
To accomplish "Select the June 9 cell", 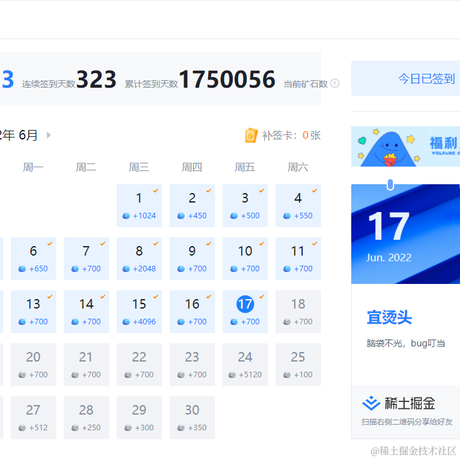I will 192,259.
